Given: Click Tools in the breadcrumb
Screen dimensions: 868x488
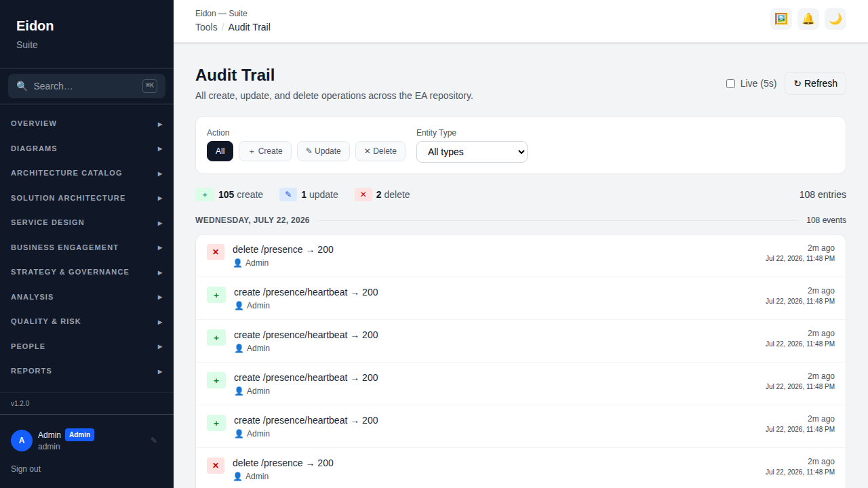Looking at the screenshot, I should tap(206, 27).
